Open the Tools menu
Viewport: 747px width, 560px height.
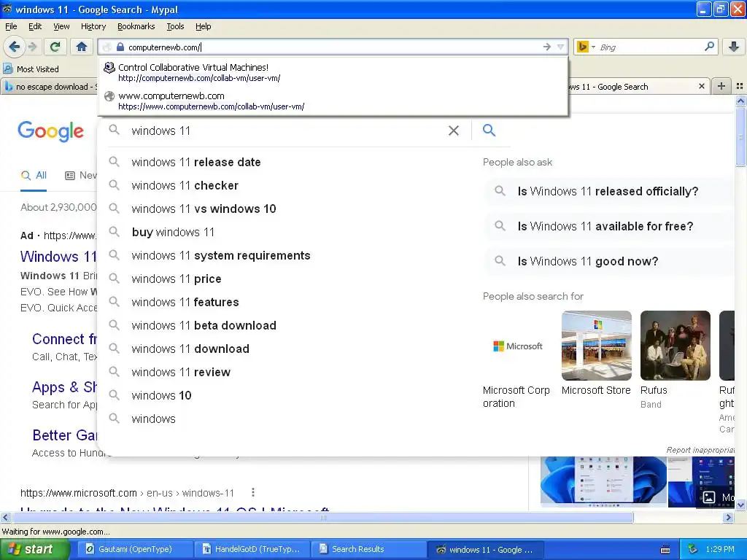[175, 26]
